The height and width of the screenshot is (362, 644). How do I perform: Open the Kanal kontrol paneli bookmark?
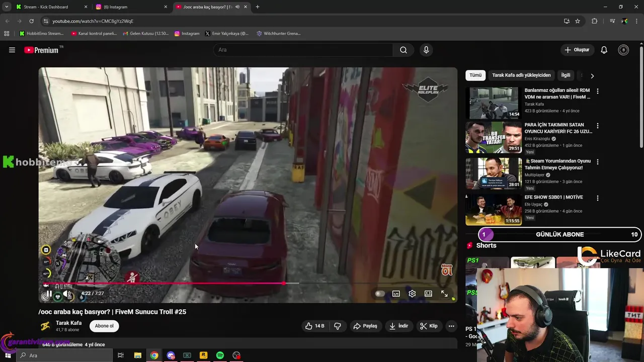[x=94, y=34]
